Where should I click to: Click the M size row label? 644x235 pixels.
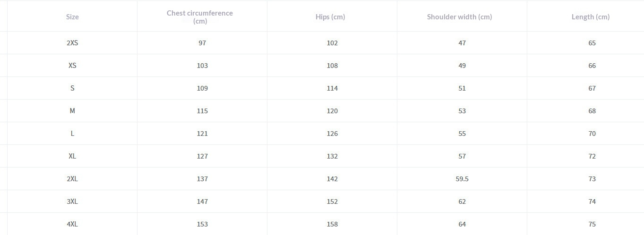click(72, 111)
